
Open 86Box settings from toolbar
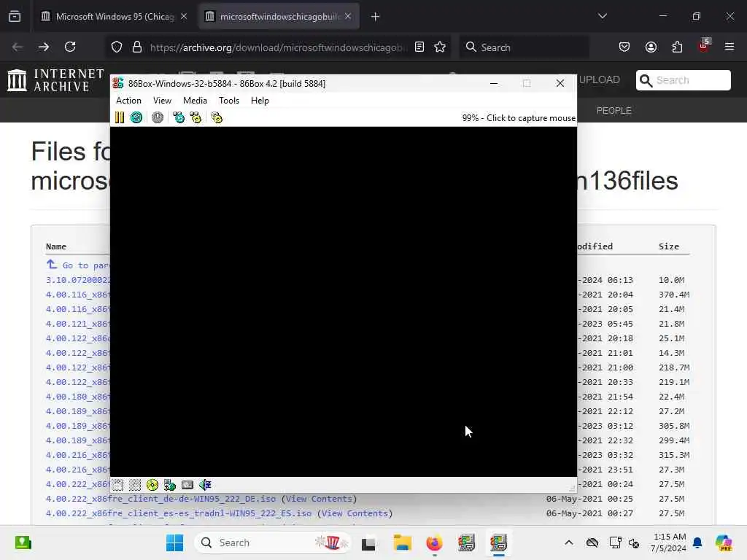click(x=217, y=117)
